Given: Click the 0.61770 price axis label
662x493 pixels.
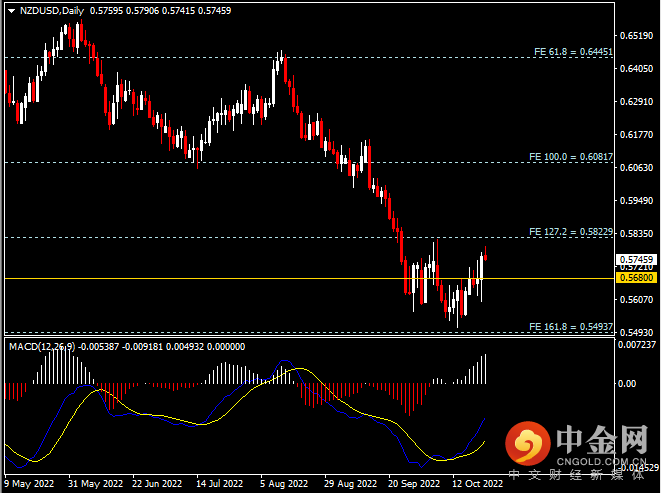Looking at the screenshot, I should (636, 135).
